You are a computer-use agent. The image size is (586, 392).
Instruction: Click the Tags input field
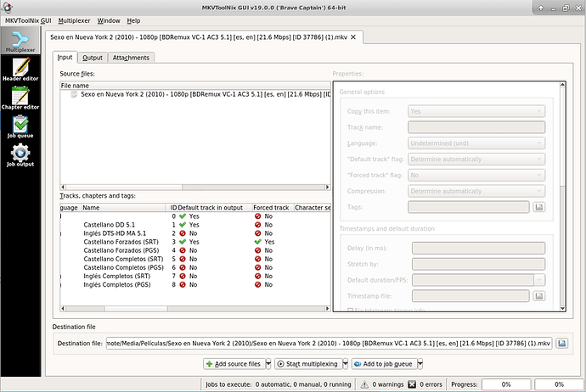[x=469, y=207]
